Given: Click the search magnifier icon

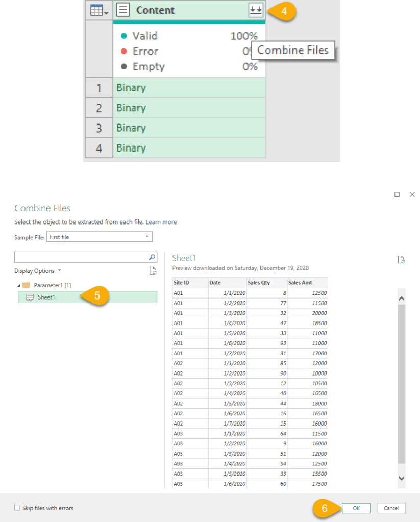Looking at the screenshot, I should [x=152, y=257].
